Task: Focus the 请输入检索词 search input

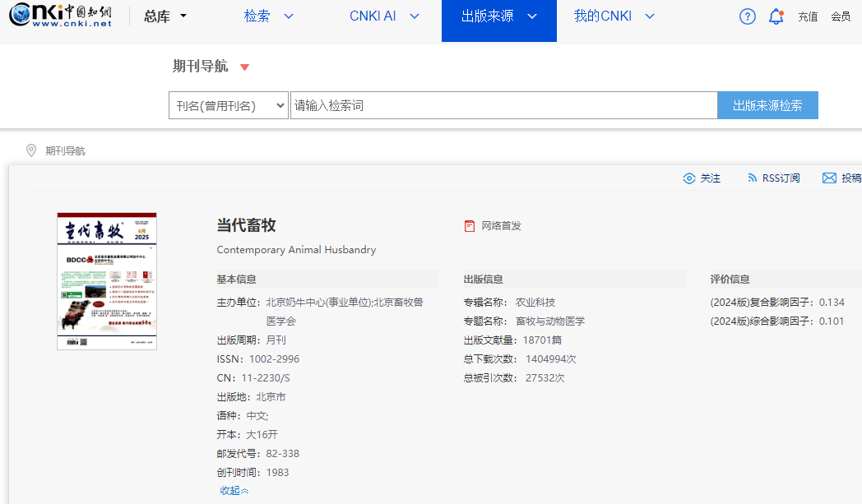Action: (503, 105)
